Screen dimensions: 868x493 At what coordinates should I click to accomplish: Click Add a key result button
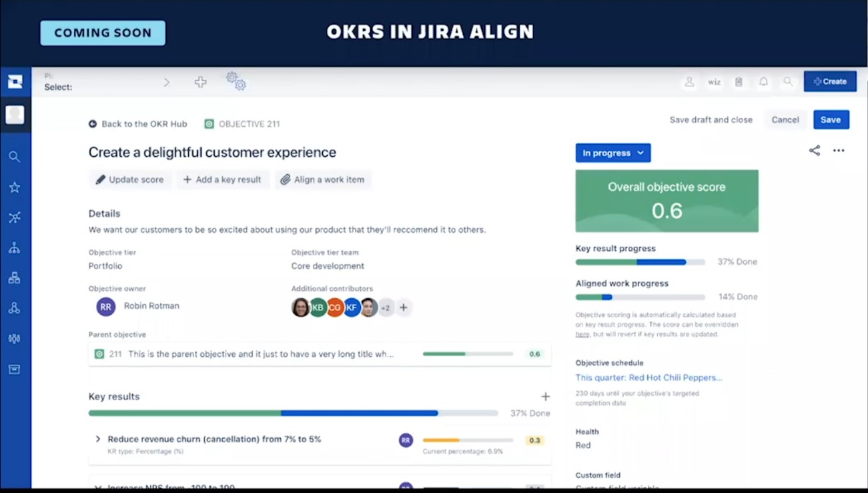(223, 179)
